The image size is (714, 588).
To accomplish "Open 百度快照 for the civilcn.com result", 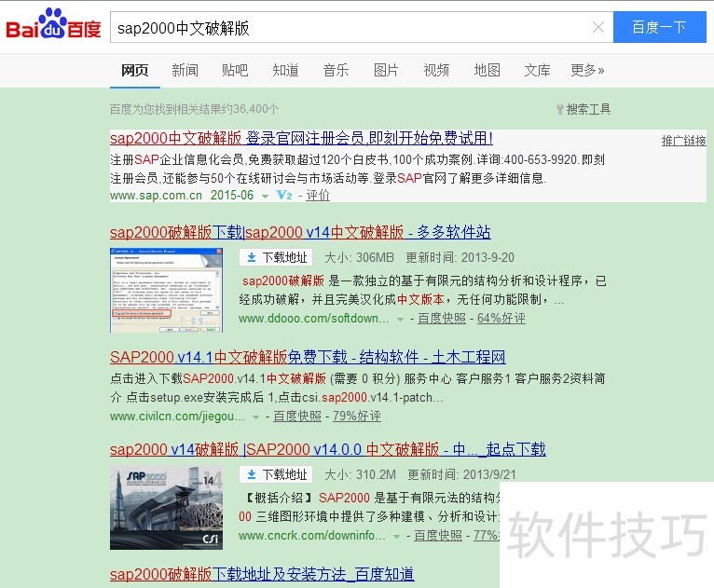I will click(297, 417).
